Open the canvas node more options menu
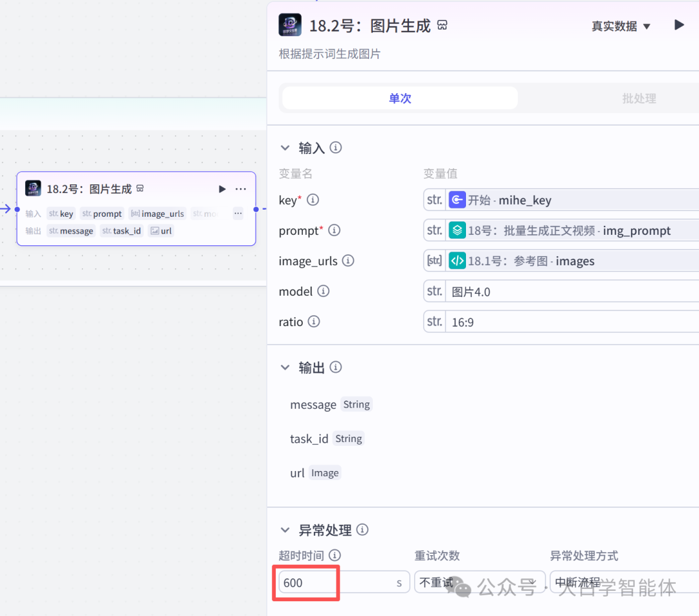 [x=241, y=189]
